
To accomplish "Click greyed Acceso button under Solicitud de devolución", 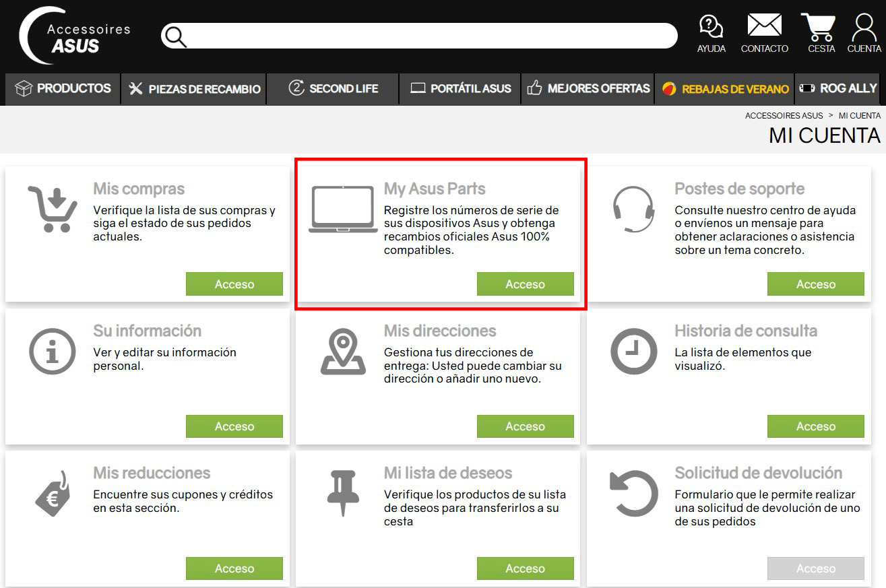I will (815, 568).
